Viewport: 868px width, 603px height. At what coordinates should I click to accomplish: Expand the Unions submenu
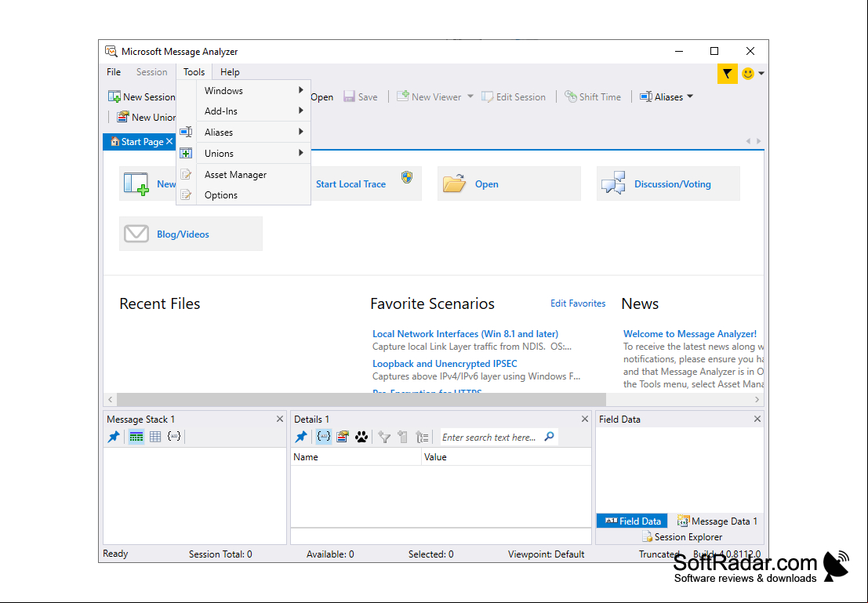coord(253,153)
